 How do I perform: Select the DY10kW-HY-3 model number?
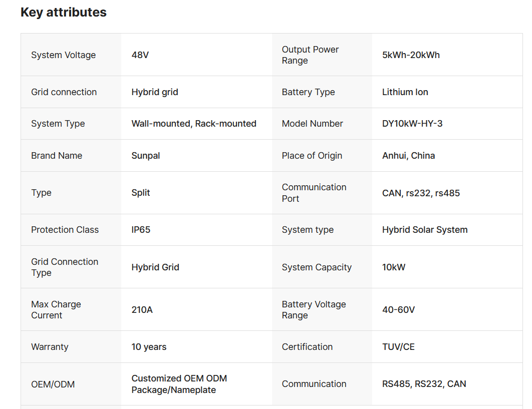[x=412, y=124]
